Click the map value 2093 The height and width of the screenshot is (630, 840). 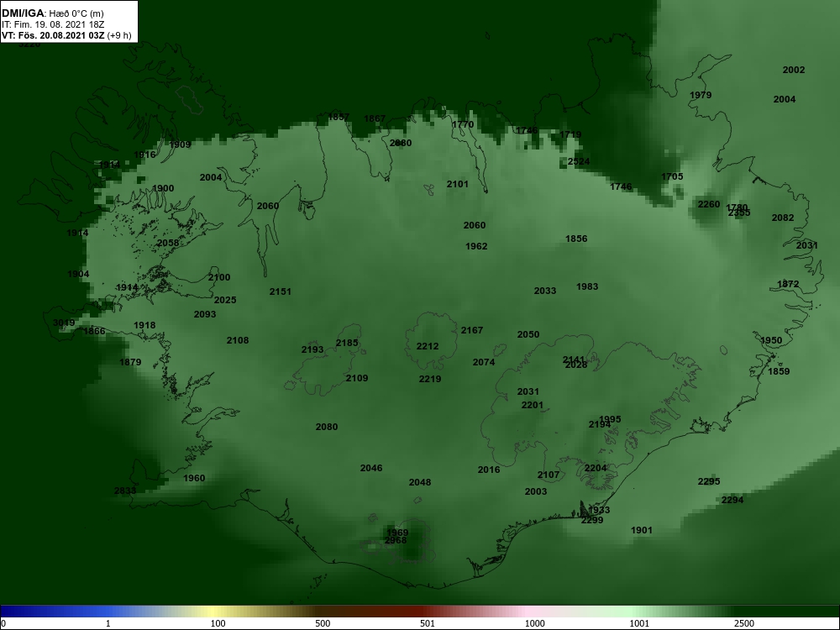coord(205,314)
